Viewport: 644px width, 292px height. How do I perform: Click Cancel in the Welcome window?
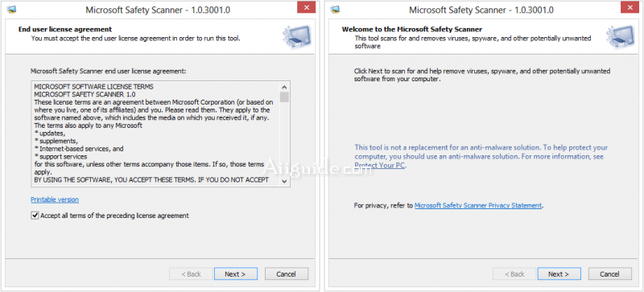coord(609,274)
